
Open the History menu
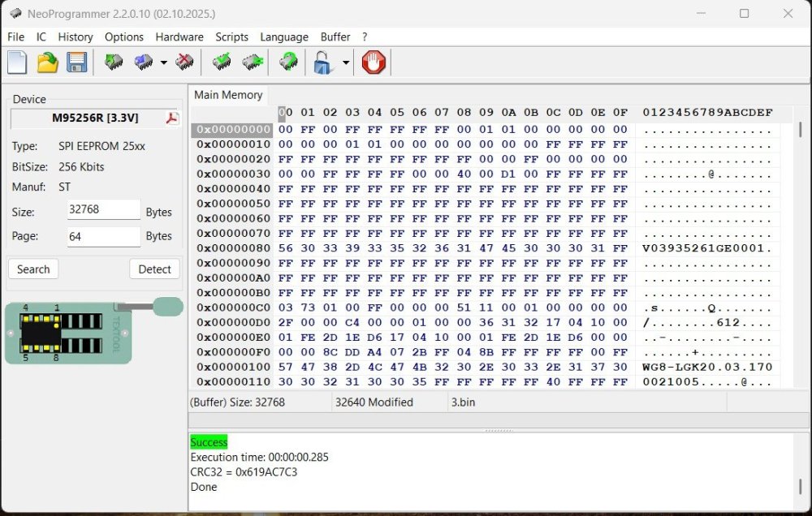[75, 37]
